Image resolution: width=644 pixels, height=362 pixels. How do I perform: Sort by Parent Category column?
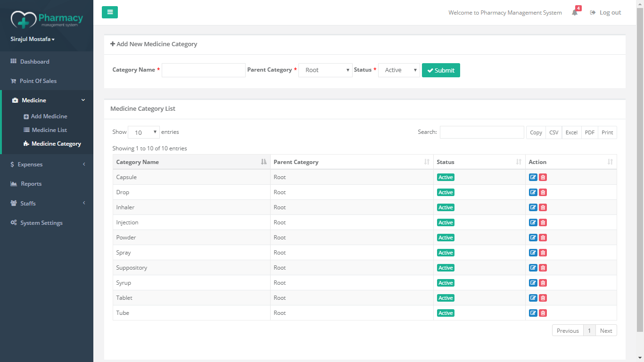352,162
